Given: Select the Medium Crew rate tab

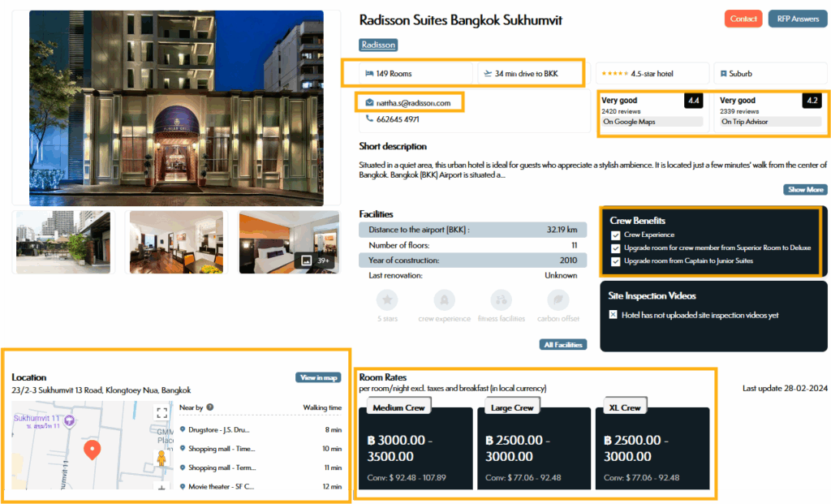Looking at the screenshot, I should 398,407.
